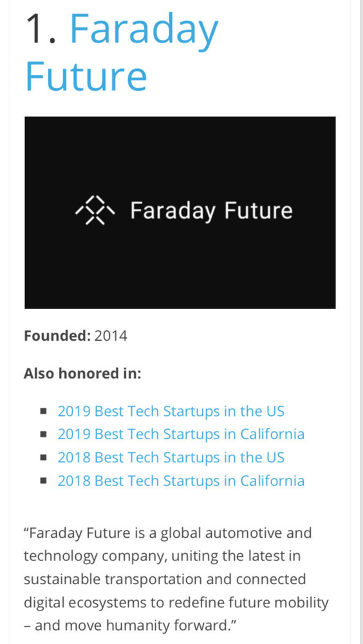This screenshot has width=363, height=644.
Task: Open 2019 Best Tech Startups in California
Action: (x=181, y=434)
